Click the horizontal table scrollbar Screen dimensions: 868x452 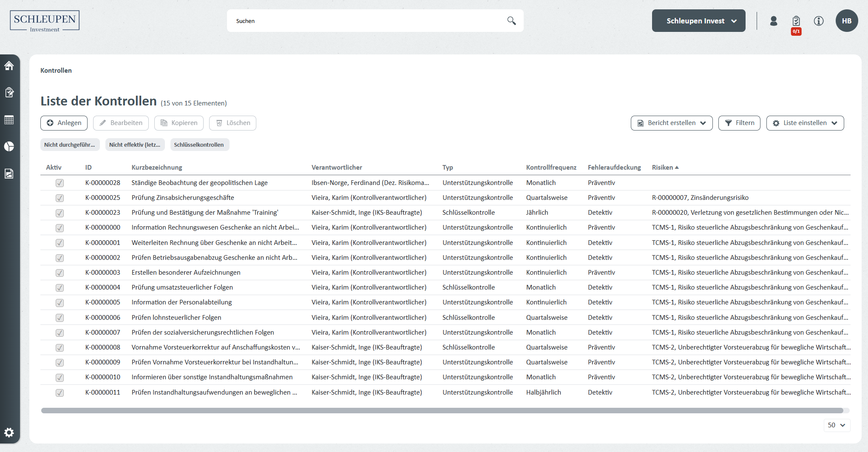pyautogui.click(x=442, y=411)
